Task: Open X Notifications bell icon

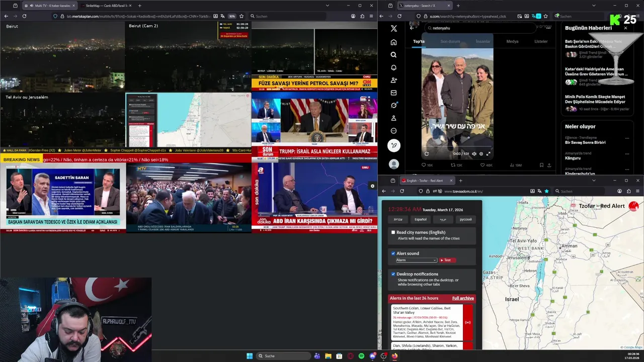Action: [393, 67]
